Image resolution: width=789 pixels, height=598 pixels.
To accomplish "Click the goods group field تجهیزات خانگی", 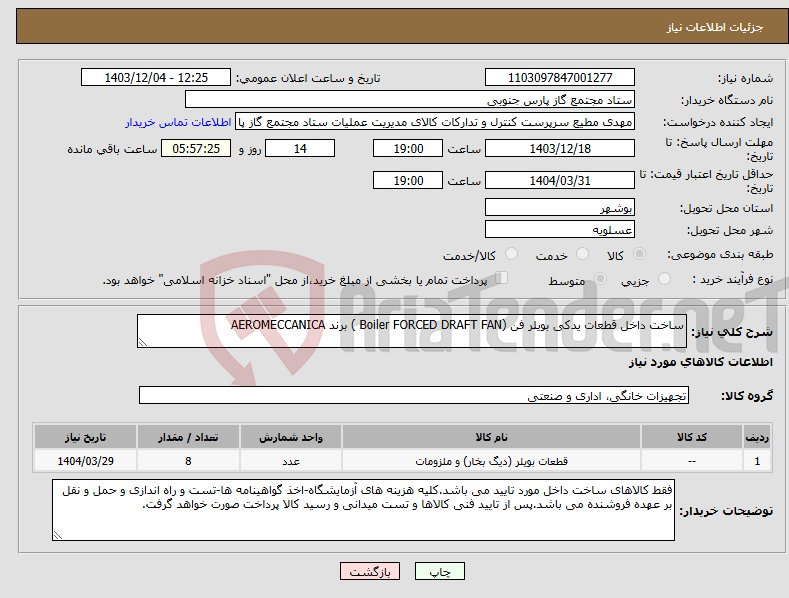I will [414, 396].
